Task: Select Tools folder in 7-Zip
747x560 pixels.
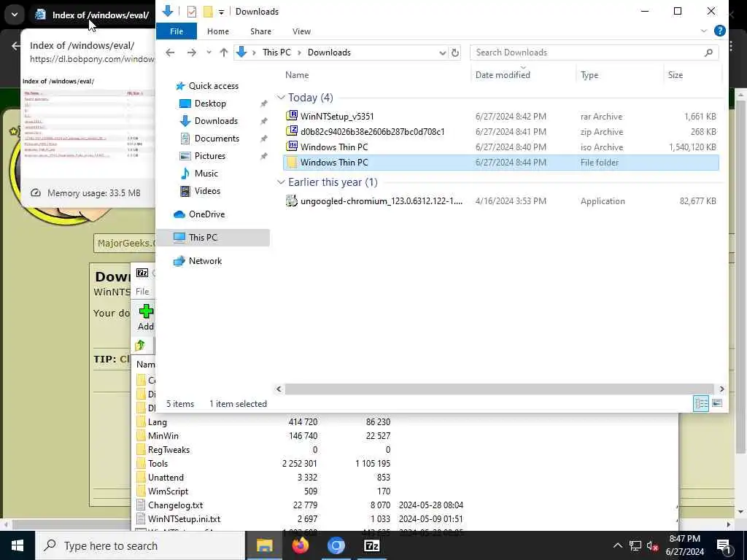Action: click(x=158, y=463)
